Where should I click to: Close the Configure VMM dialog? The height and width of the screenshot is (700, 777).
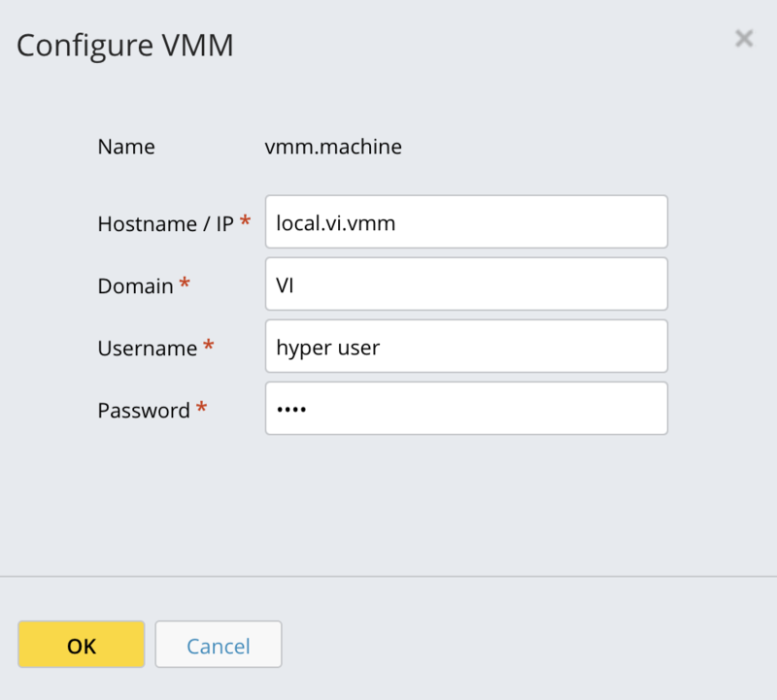click(x=744, y=39)
